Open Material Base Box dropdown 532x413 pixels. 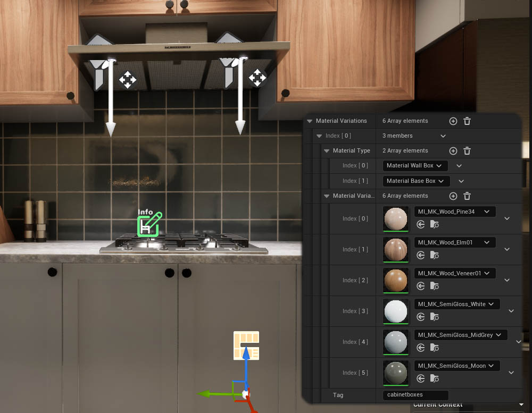coord(417,181)
